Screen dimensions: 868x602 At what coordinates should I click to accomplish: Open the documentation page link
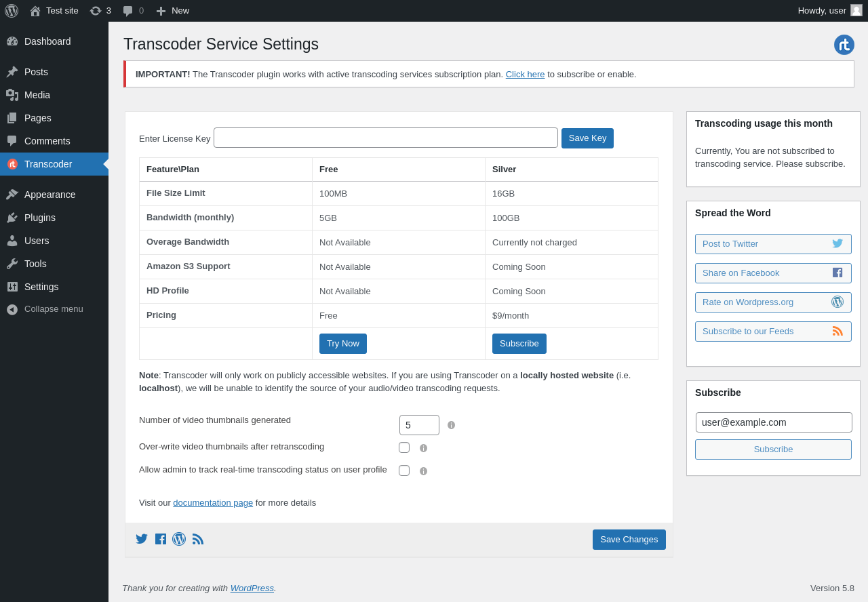click(213, 503)
